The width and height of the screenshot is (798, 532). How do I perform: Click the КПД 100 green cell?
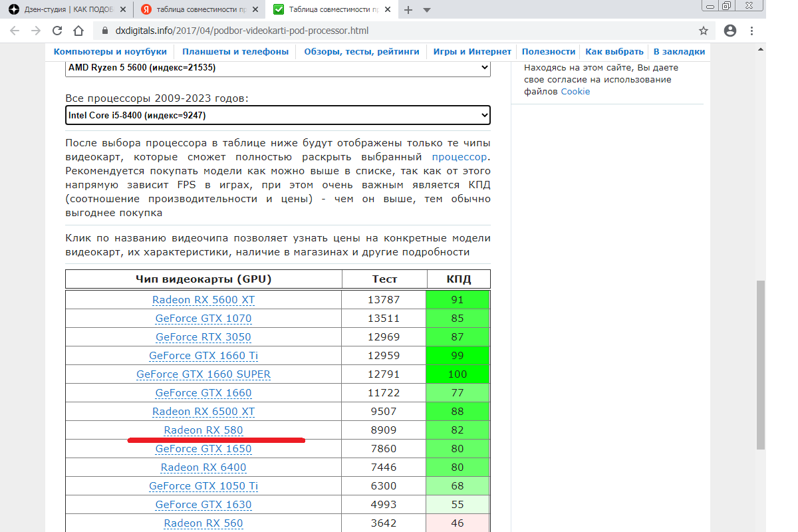click(458, 374)
